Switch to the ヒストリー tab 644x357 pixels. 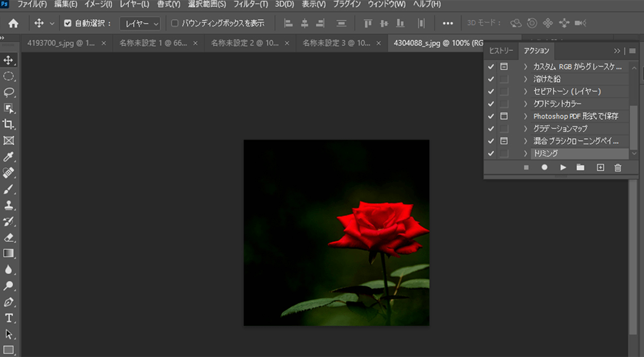coord(501,51)
